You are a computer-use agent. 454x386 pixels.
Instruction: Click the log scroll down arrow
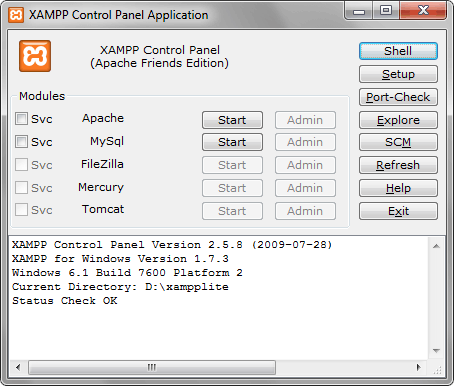(x=436, y=351)
